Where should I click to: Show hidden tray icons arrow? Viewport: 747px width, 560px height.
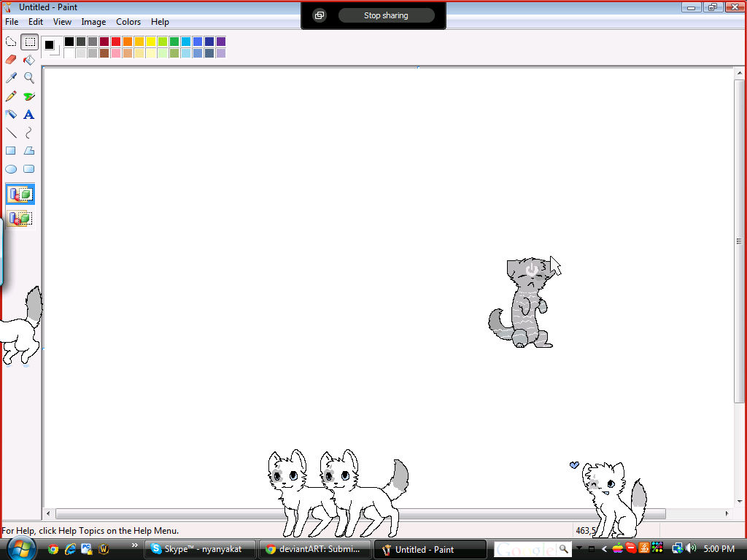pos(604,549)
